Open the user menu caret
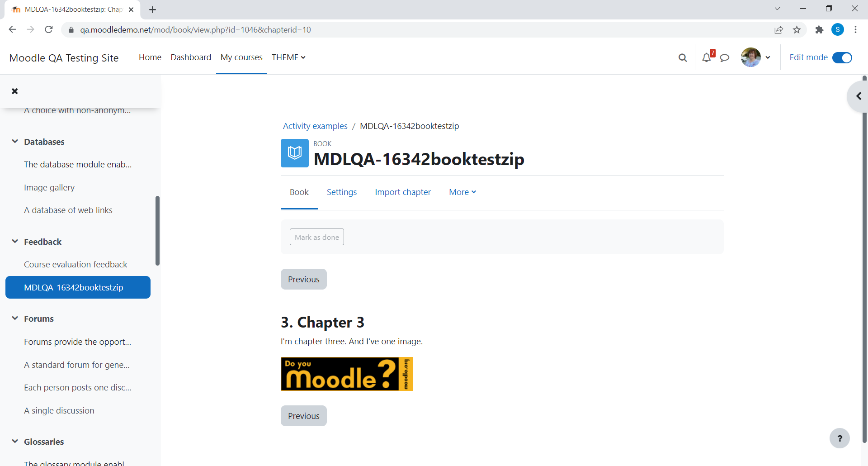 (x=768, y=57)
